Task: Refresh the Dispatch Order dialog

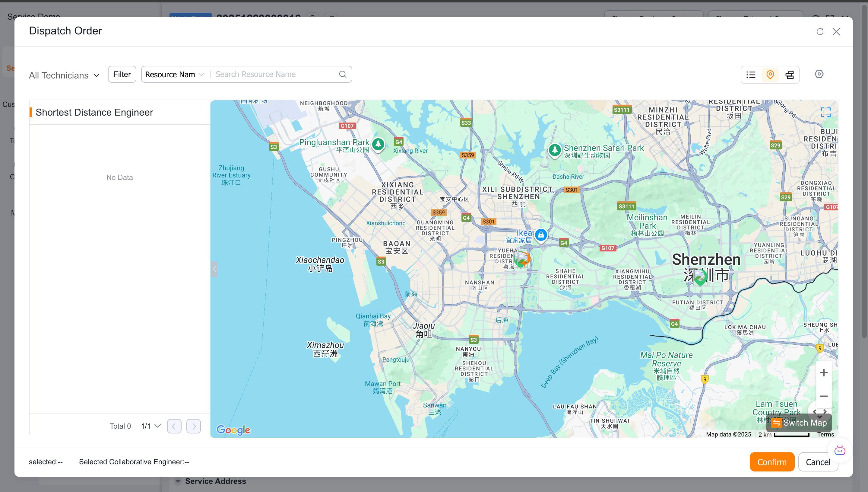Action: point(820,31)
